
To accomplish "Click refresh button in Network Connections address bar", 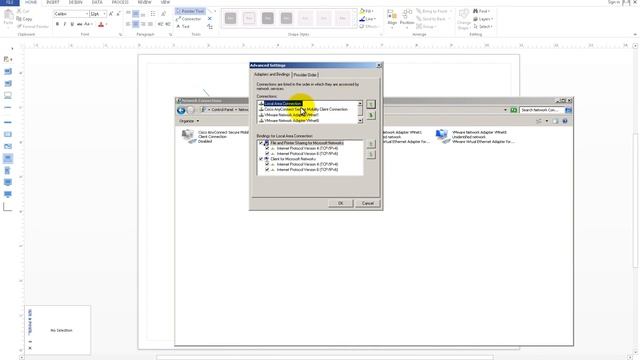I will coord(513,110).
